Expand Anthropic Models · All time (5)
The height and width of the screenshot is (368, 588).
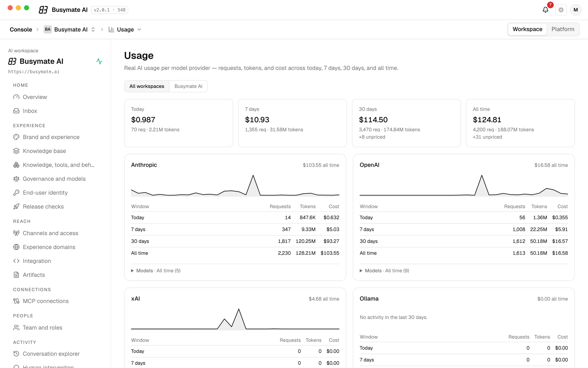(x=156, y=271)
